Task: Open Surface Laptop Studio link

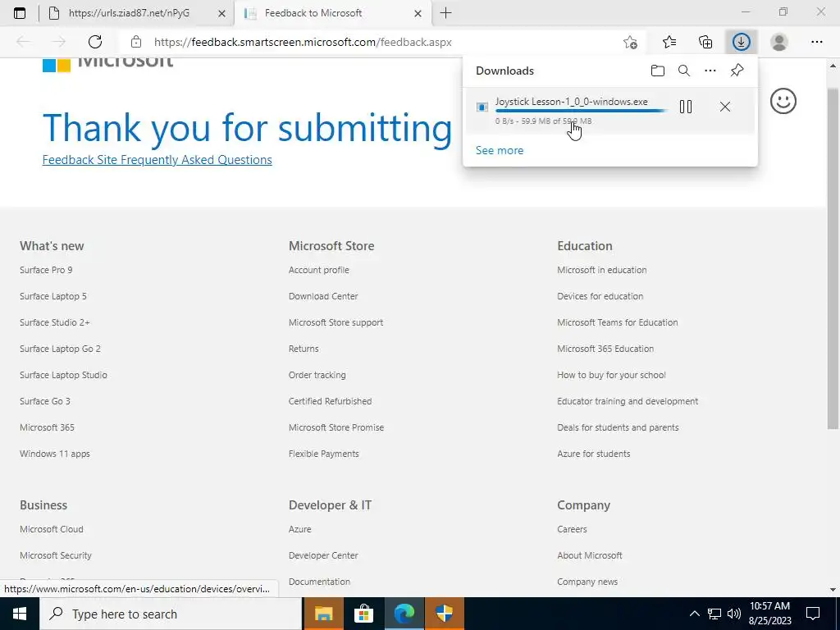Action: (x=63, y=375)
